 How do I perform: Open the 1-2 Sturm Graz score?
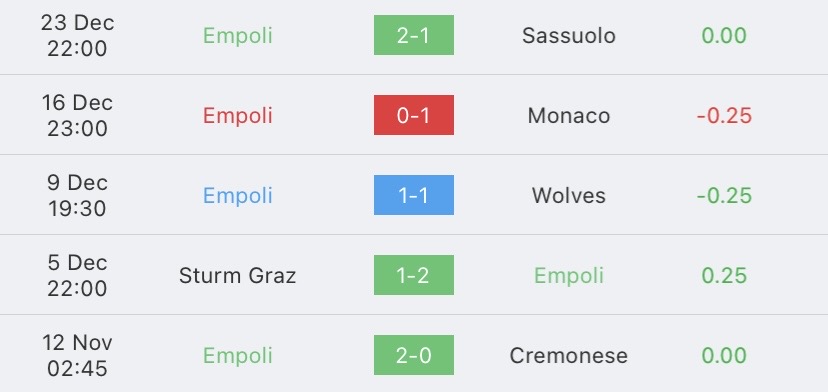point(413,275)
